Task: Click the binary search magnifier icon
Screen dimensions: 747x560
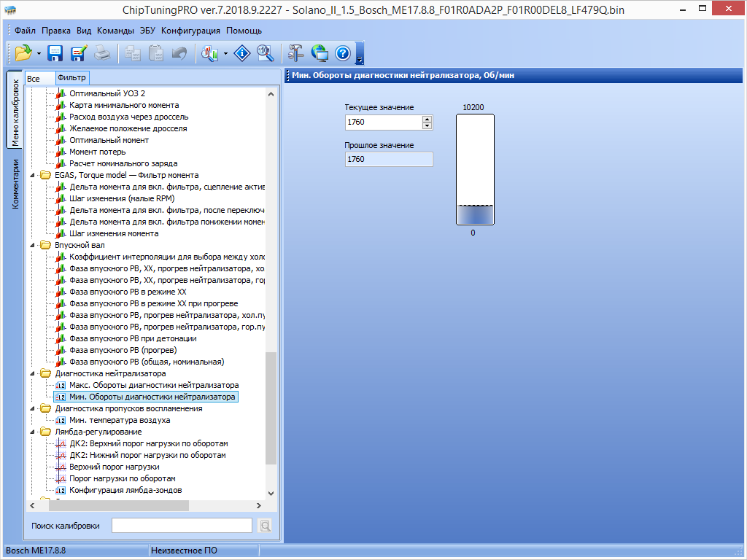Action: pyautogui.click(x=266, y=52)
